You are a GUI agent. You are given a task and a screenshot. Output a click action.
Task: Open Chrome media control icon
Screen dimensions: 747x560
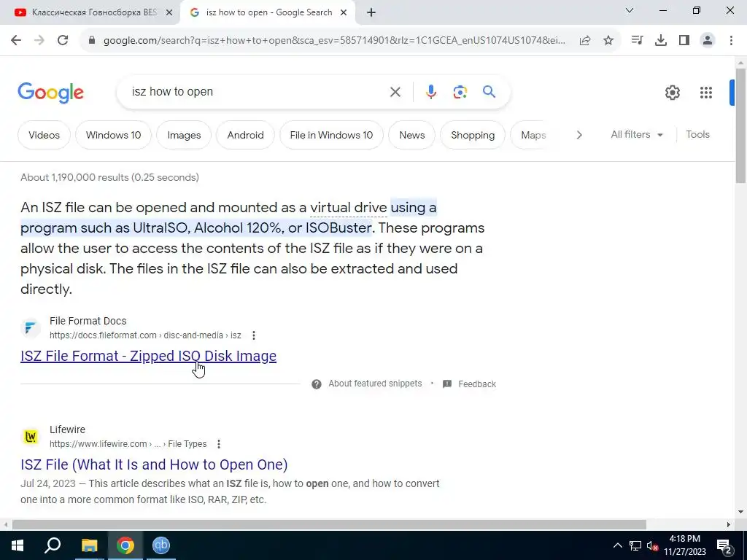tap(637, 41)
